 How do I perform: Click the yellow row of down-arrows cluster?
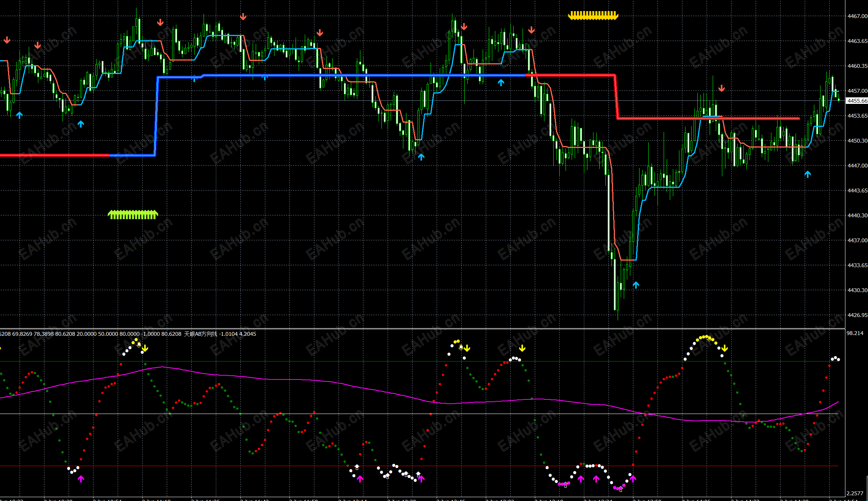coord(593,15)
